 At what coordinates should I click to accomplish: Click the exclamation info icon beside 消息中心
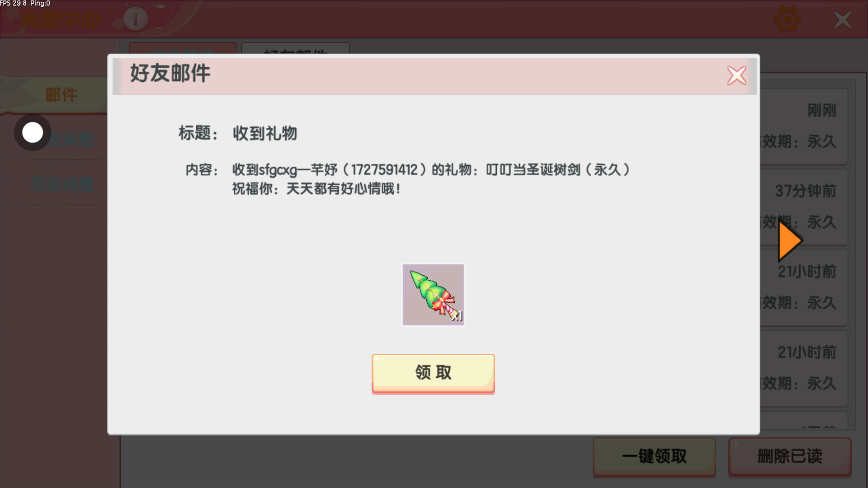click(x=135, y=19)
